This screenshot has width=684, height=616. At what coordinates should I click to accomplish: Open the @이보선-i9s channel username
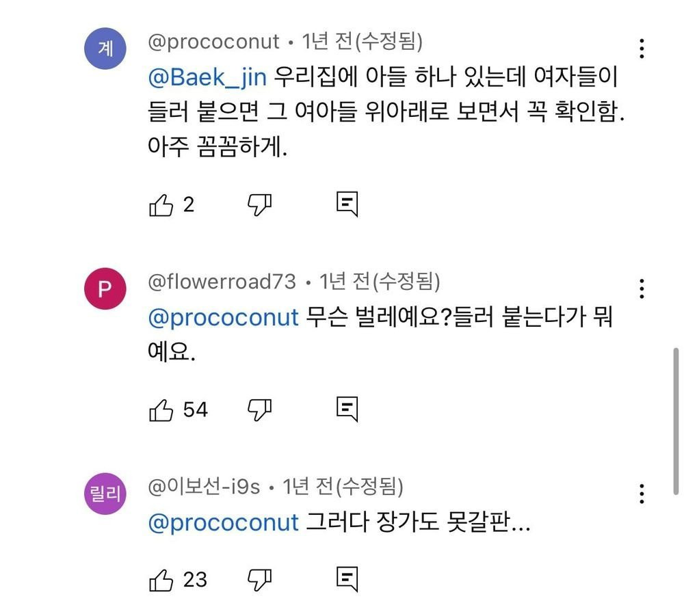click(x=205, y=487)
